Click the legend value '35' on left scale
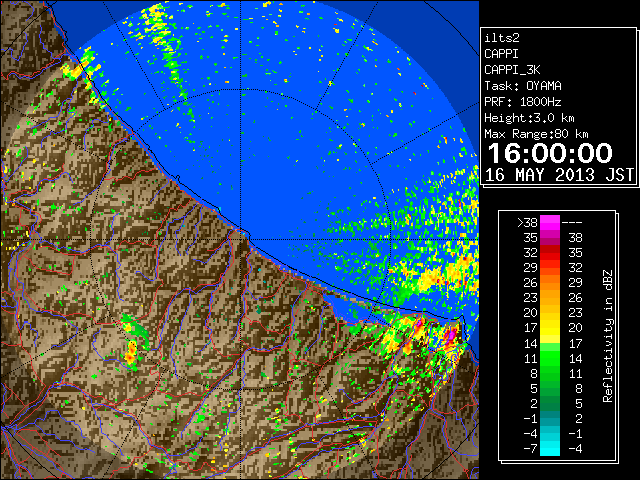The width and height of the screenshot is (640, 480). pos(531,238)
